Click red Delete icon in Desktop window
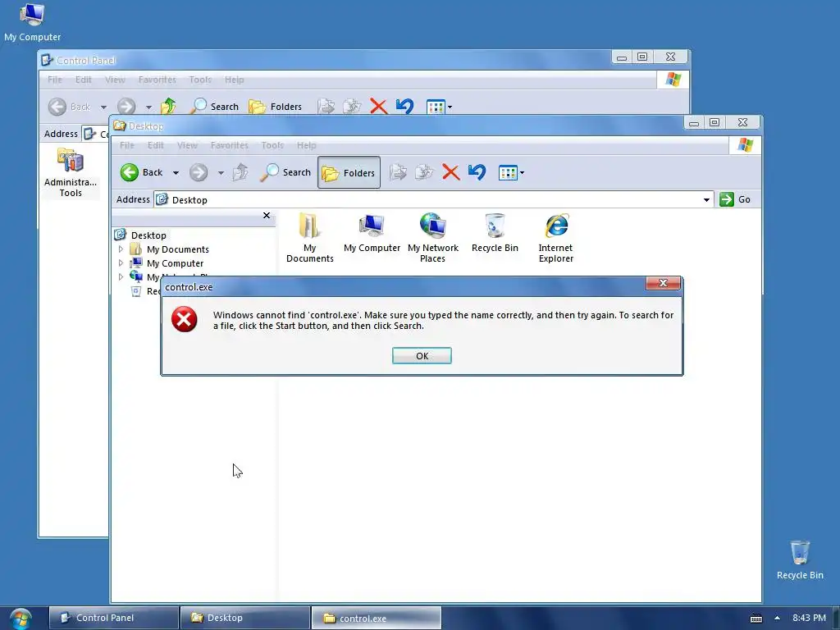Viewport: 840px width, 630px height. [x=450, y=172]
